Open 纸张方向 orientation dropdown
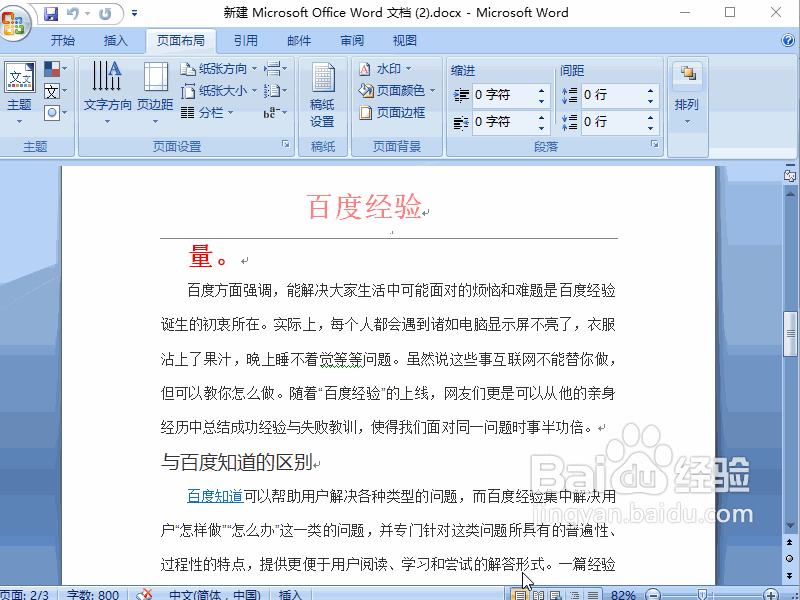Viewport: 800px width, 600px height. 218,68
